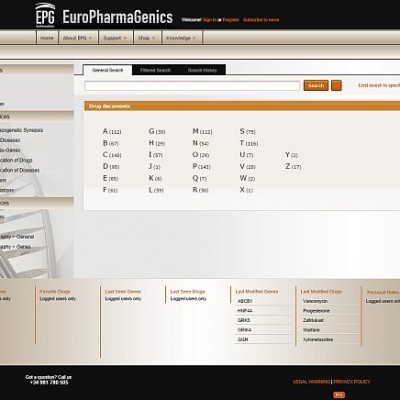This screenshot has height=400, width=400.
Task: Click the Privacy Policy footer link
Action: pos(352,382)
